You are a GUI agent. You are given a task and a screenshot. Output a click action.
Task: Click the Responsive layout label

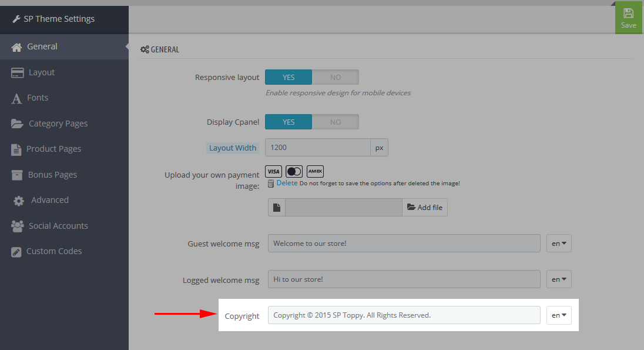(227, 77)
